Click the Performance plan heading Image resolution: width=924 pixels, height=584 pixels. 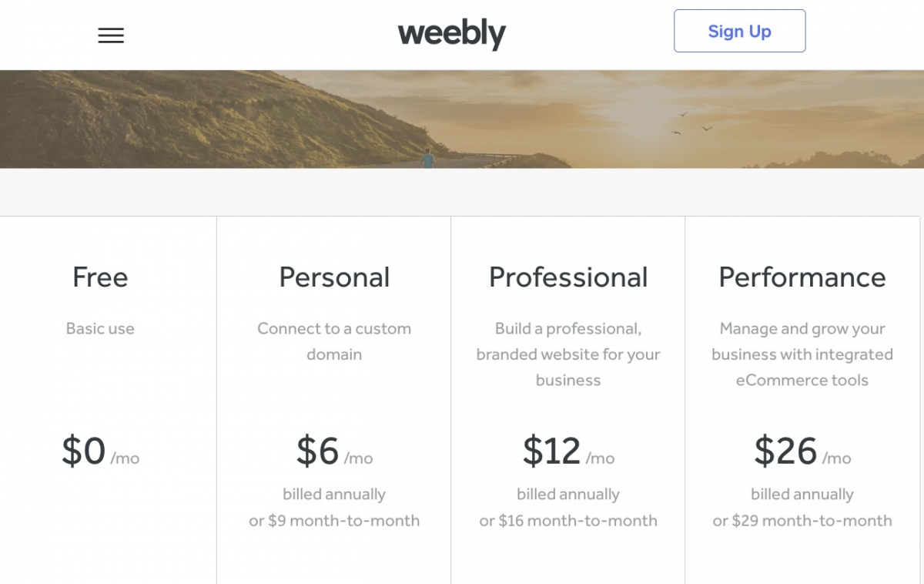point(802,277)
